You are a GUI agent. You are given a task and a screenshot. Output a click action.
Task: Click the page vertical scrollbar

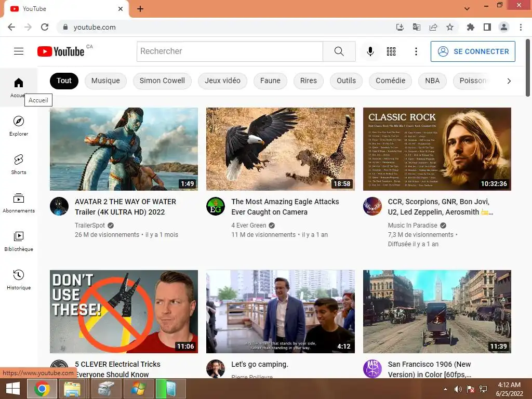pos(528,68)
